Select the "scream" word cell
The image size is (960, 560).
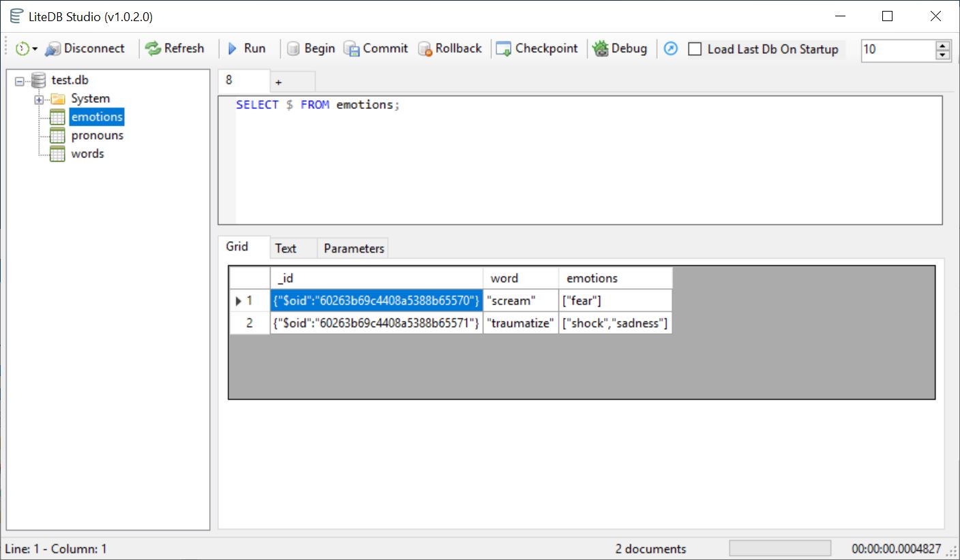point(521,300)
